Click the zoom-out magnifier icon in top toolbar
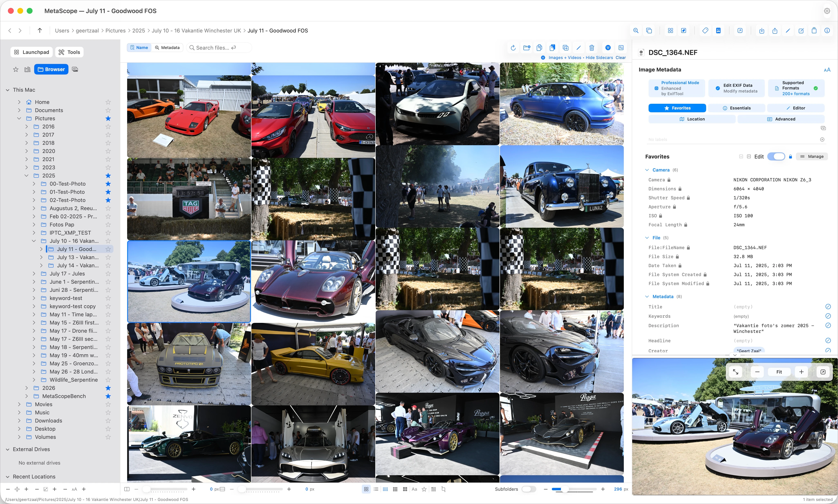Viewport: 838px width, 504px height. point(636,31)
